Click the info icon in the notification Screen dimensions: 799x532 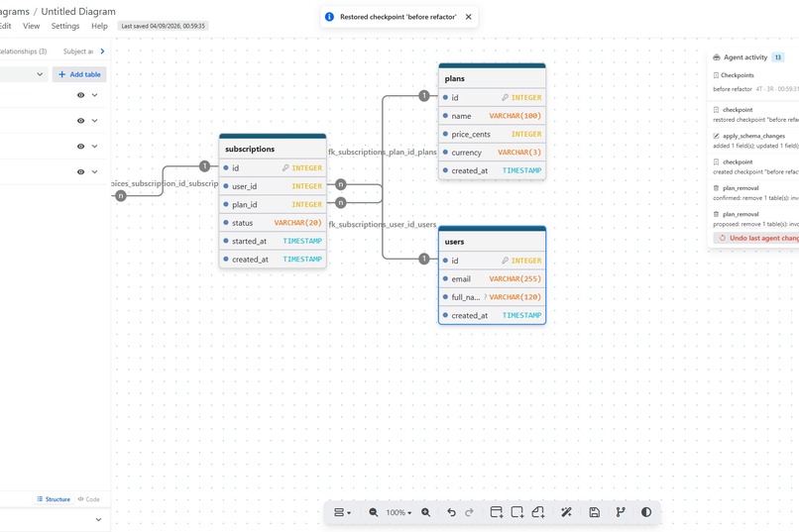click(x=330, y=17)
